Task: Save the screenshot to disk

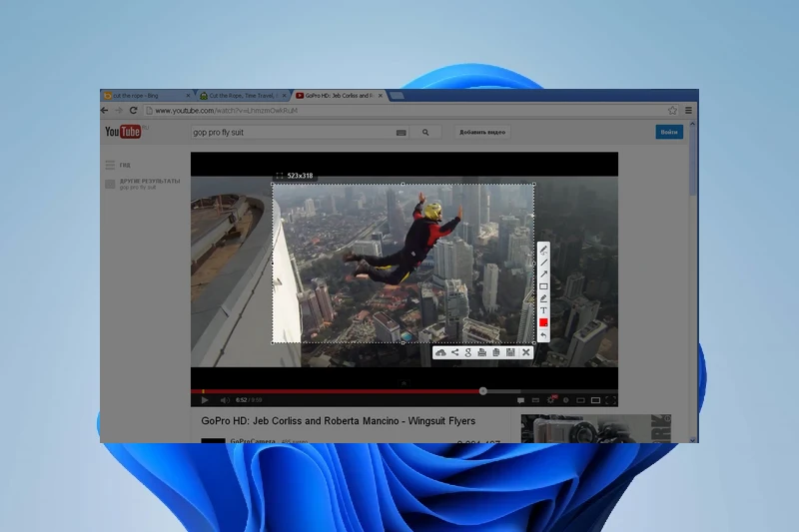Action: pyautogui.click(x=510, y=352)
